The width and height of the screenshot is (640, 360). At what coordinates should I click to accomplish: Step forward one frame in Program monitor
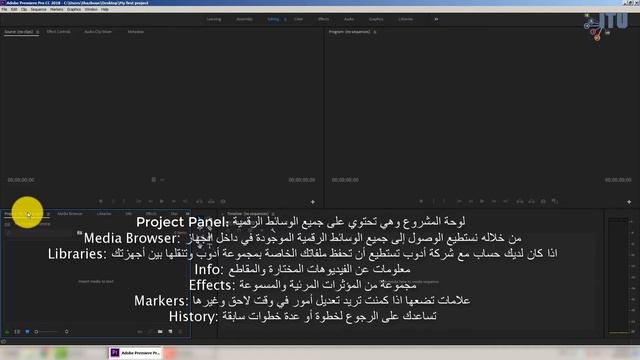[494, 201]
